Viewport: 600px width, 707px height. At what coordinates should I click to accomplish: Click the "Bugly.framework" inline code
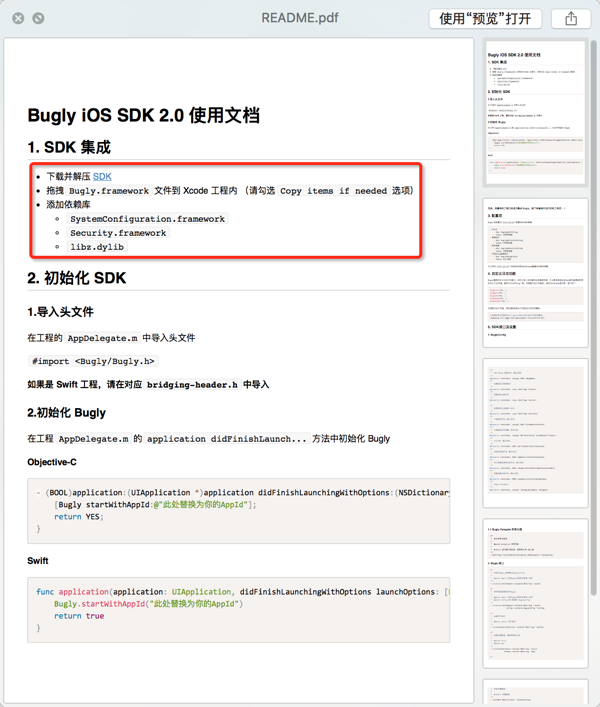tap(109, 191)
